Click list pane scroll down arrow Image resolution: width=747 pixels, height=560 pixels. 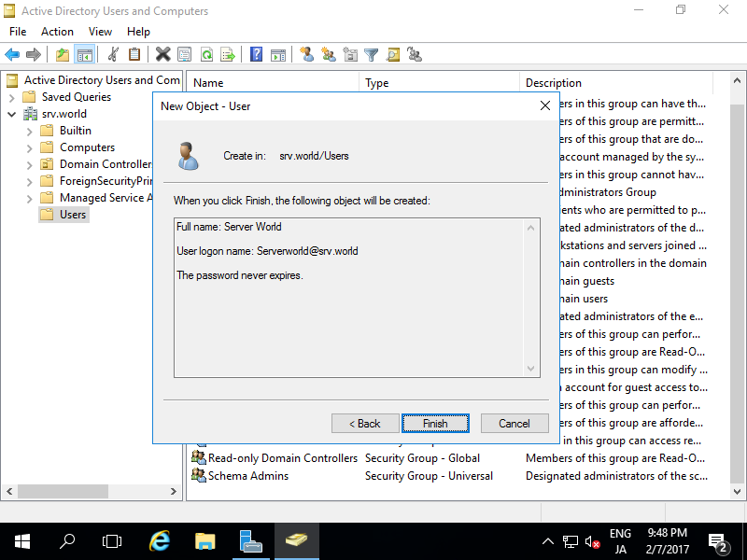tap(737, 492)
